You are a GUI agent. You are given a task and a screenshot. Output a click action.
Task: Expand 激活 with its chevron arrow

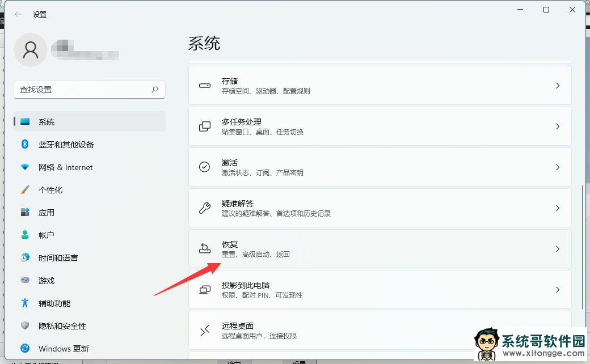coord(558,167)
